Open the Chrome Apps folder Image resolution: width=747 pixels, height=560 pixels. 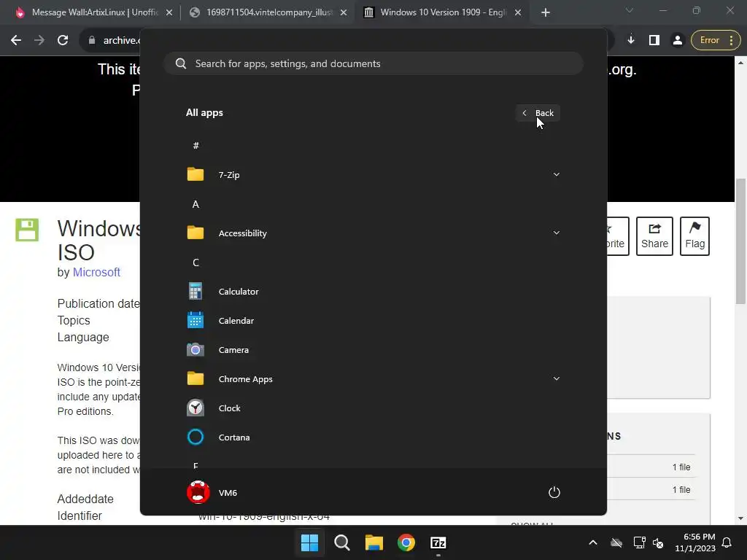pyautogui.click(x=373, y=379)
